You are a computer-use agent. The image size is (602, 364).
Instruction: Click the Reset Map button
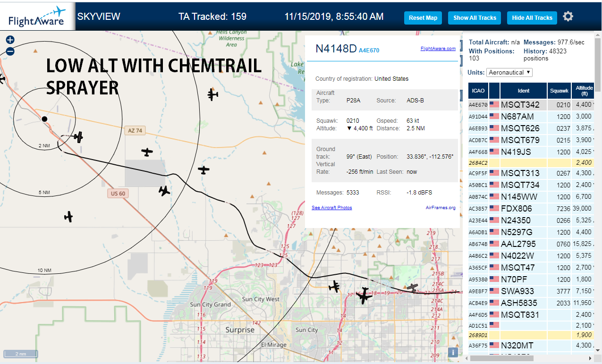pyautogui.click(x=423, y=18)
